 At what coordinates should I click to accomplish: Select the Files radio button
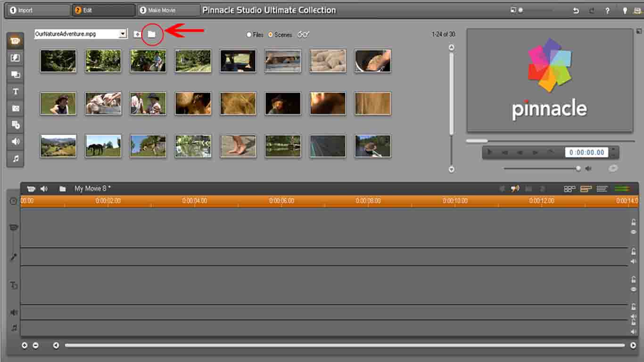249,34
